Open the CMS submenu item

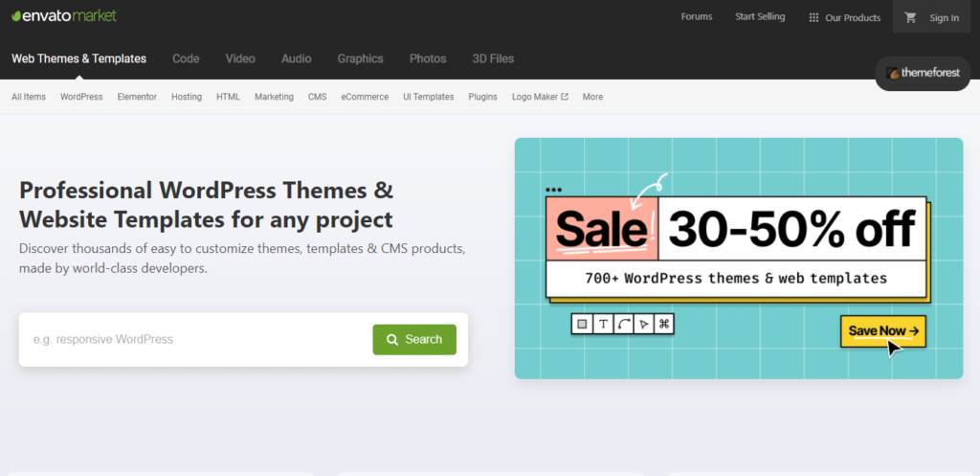pos(317,97)
